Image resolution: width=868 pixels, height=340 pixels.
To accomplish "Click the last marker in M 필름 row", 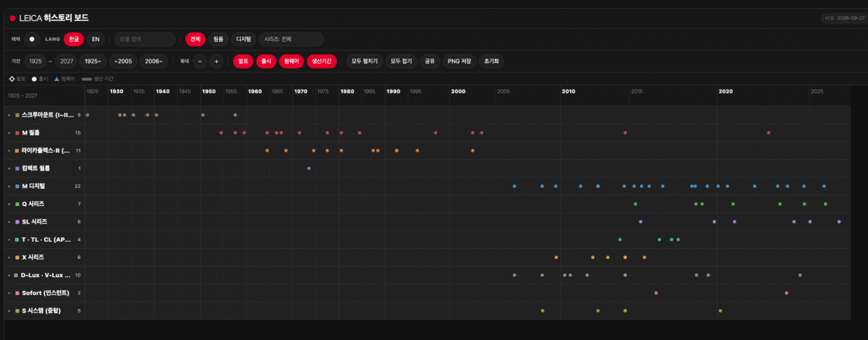I will tap(768, 133).
